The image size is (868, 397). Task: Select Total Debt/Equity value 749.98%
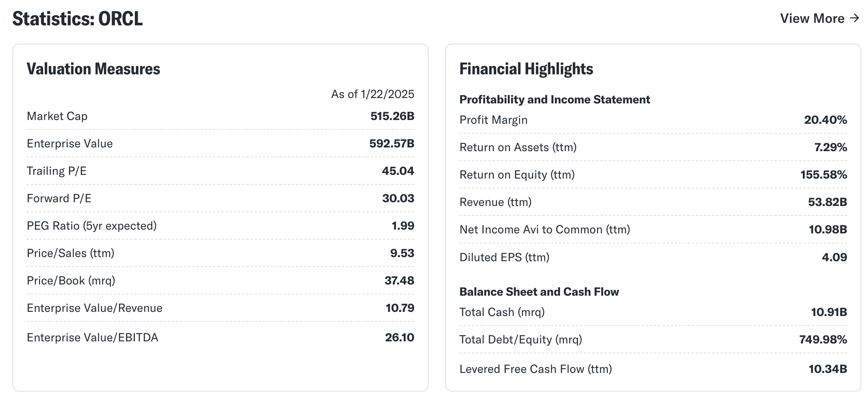click(x=823, y=340)
